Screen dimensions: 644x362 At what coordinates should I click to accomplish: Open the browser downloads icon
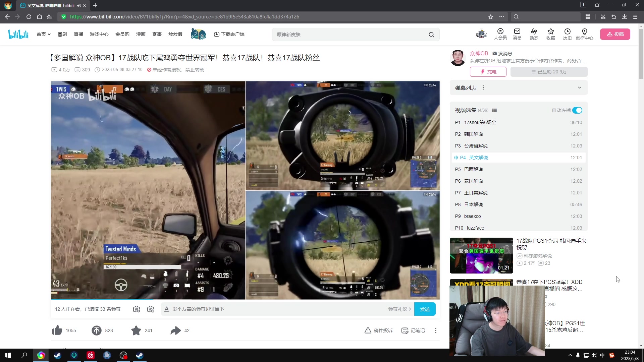624,17
